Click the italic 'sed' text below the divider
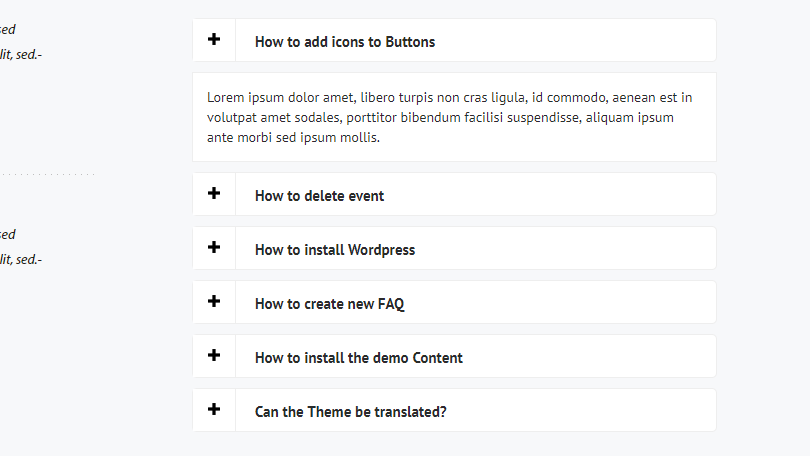810x456 pixels. click(8, 235)
